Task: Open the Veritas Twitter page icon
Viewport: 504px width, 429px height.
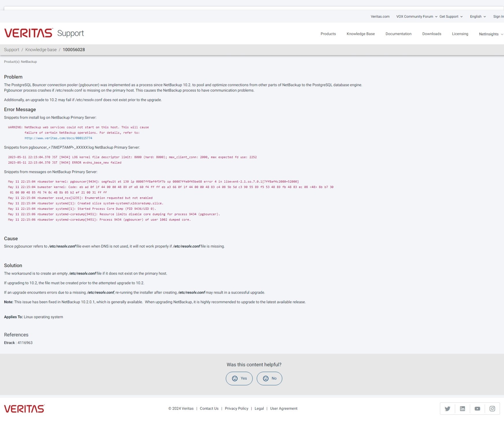Action: click(x=447, y=408)
